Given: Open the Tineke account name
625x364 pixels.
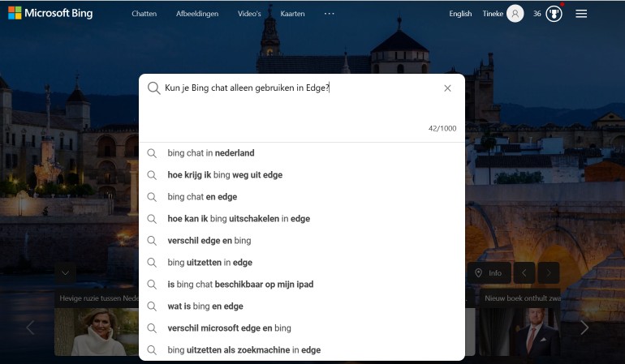Looking at the screenshot, I should tap(493, 14).
